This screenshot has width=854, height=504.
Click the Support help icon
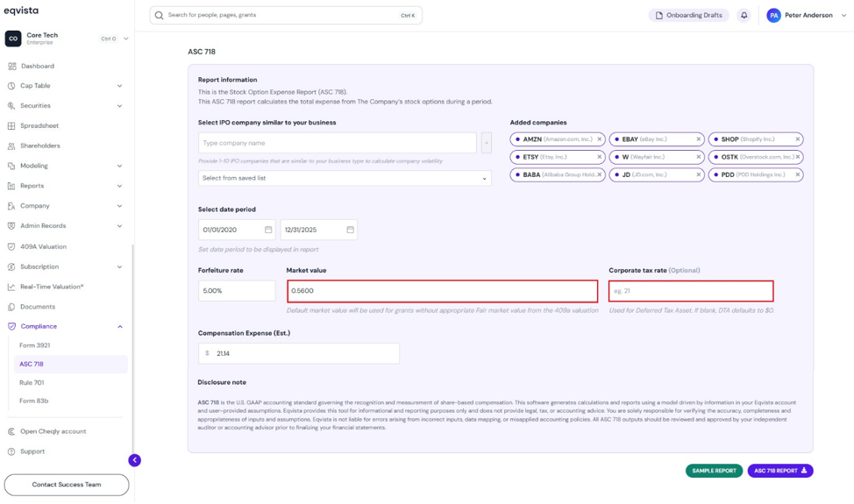pyautogui.click(x=11, y=451)
